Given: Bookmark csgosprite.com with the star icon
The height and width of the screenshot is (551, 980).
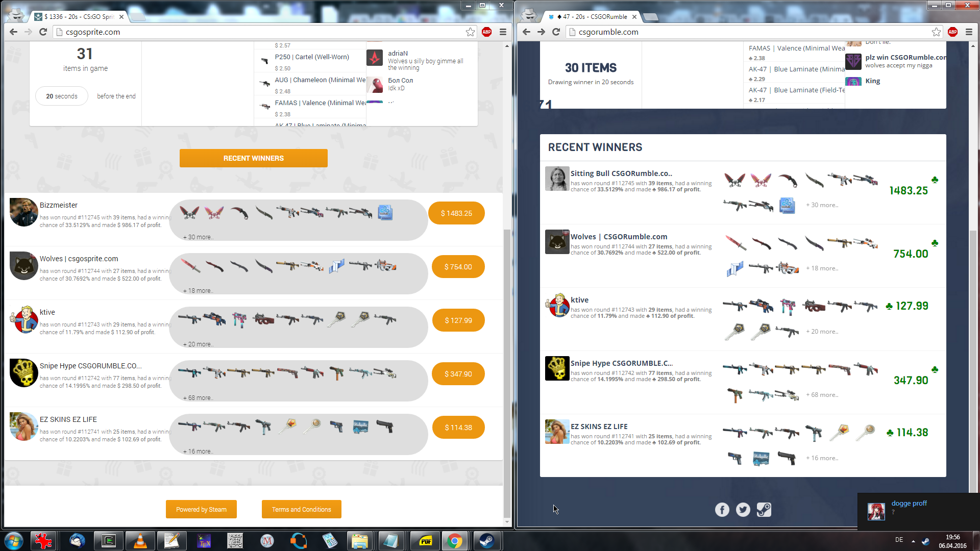Looking at the screenshot, I should coord(470,32).
